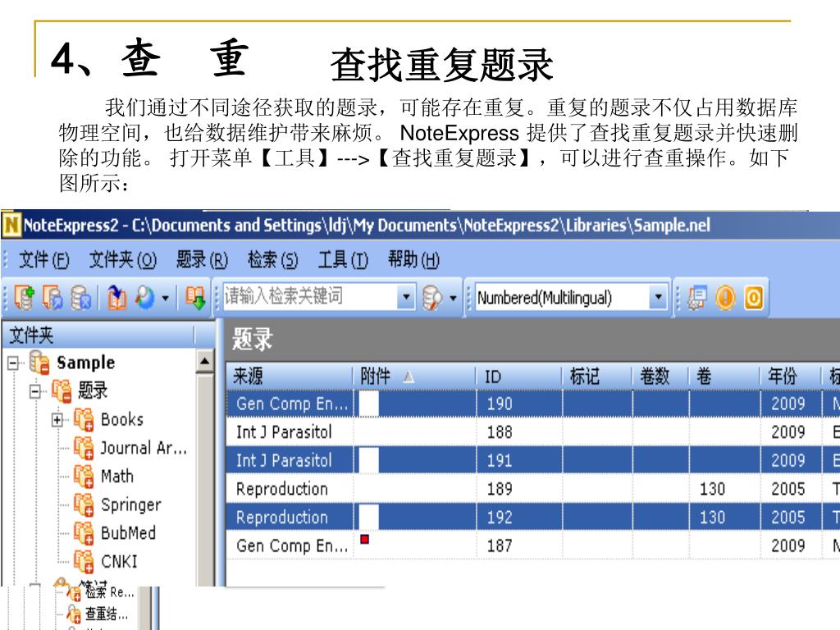Screen dimensions: 840x630
Task: Select the Journal Ar... folder
Action: (x=144, y=447)
